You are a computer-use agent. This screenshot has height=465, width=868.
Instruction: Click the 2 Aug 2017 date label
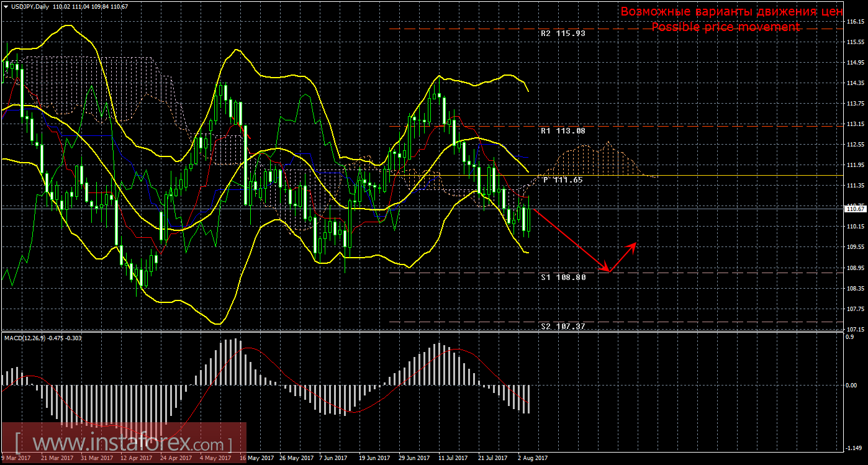[x=533, y=458]
